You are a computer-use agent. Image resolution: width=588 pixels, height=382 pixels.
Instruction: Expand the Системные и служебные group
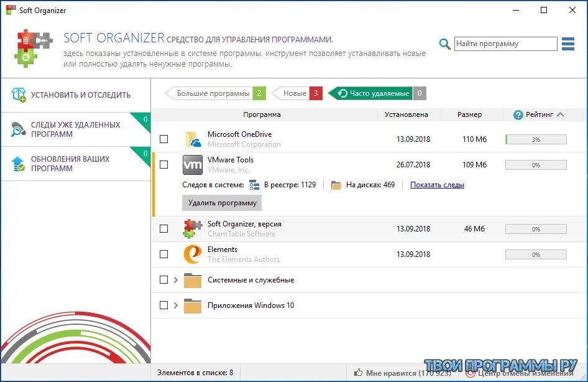pyautogui.click(x=175, y=280)
